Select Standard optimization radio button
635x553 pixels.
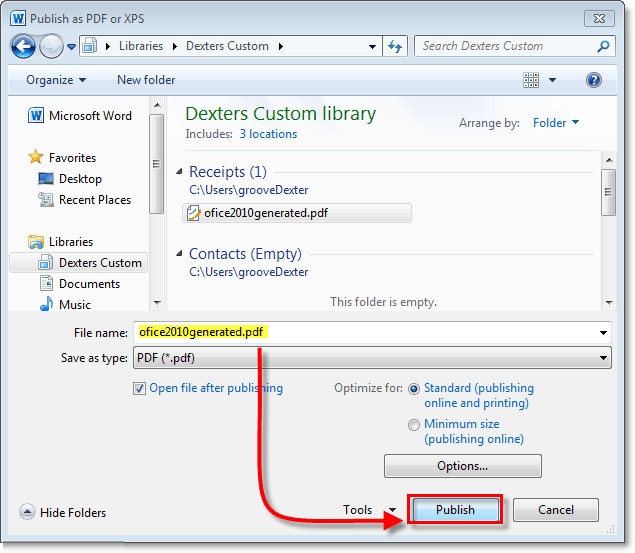(x=414, y=388)
